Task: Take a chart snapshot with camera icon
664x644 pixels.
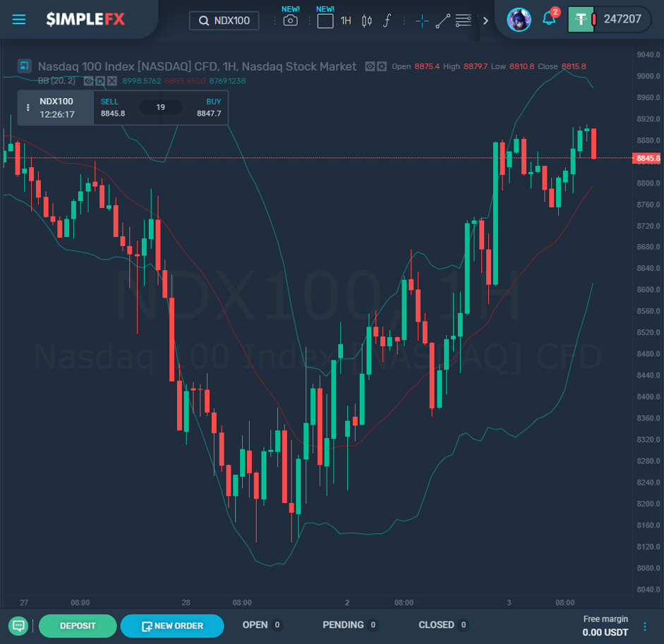Action: pos(290,20)
